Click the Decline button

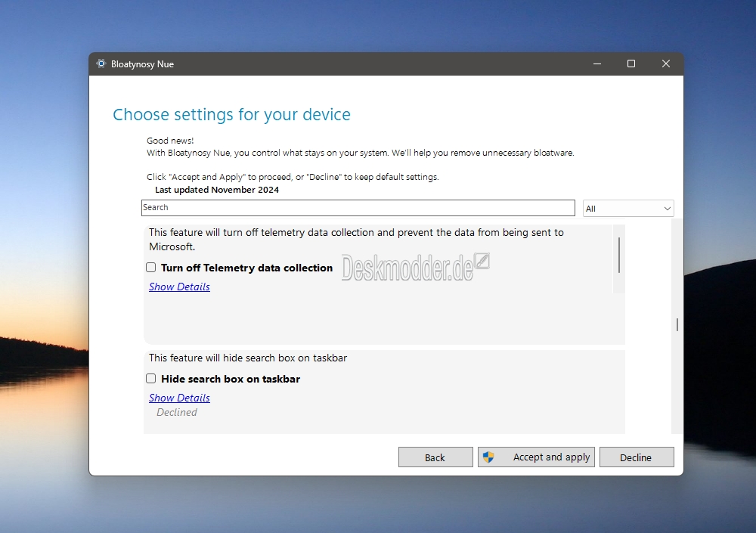637,457
